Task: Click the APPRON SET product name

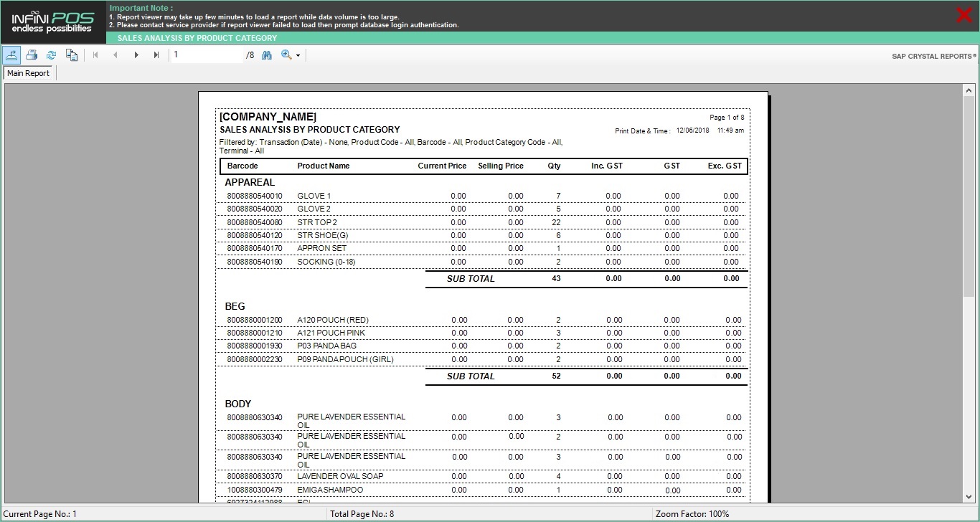Action: (x=322, y=248)
